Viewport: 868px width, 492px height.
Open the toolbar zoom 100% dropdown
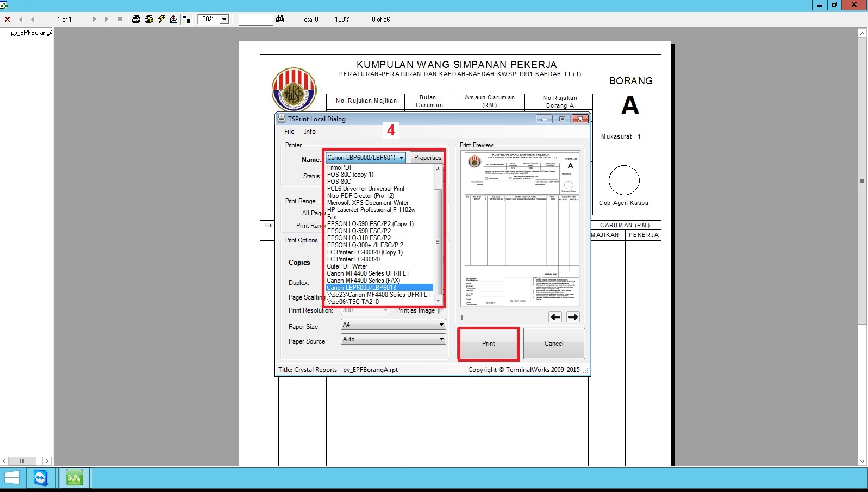pos(224,19)
